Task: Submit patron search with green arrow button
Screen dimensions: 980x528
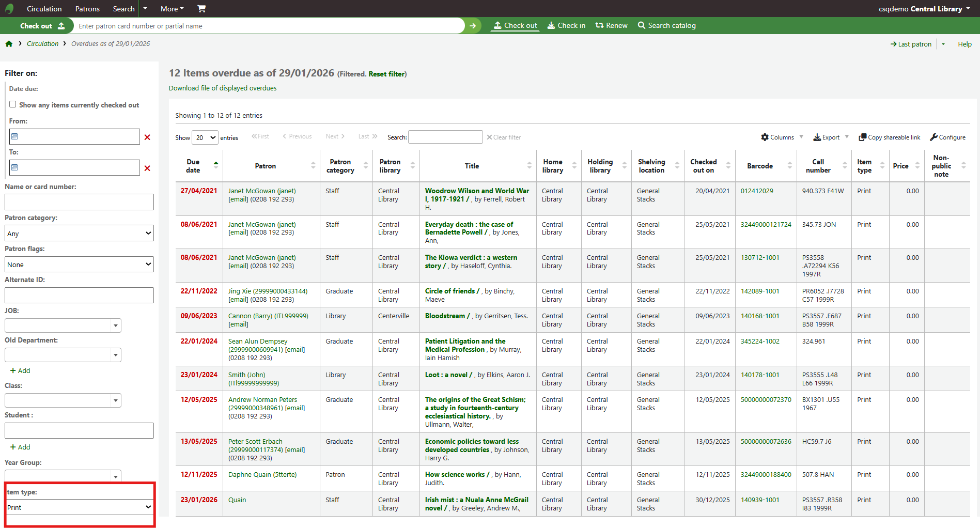Action: pos(472,26)
